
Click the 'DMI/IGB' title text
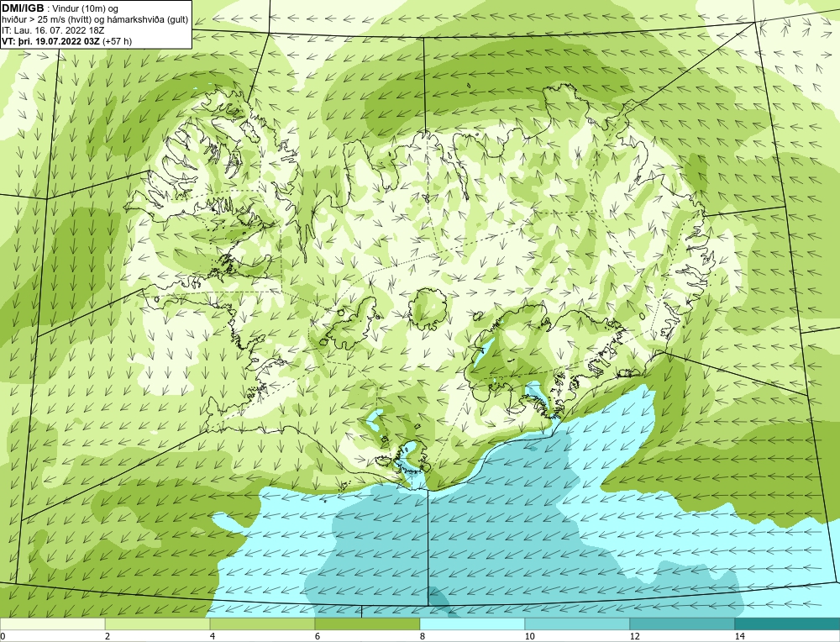[23, 8]
